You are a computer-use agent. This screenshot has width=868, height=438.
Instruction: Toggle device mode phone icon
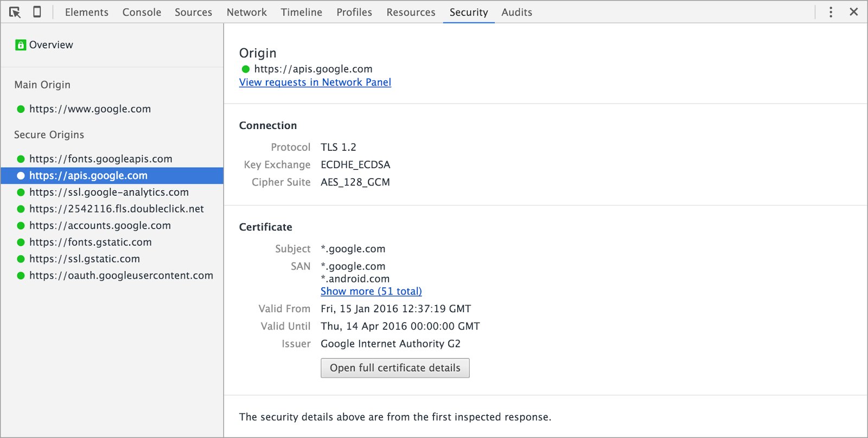(x=37, y=12)
